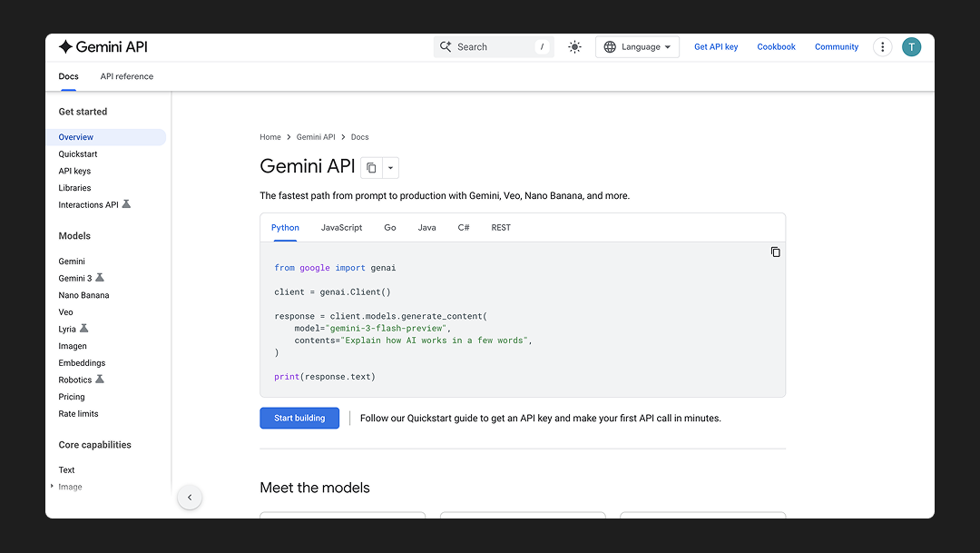
Task: Click Docs in the breadcrumb
Action: tap(359, 137)
